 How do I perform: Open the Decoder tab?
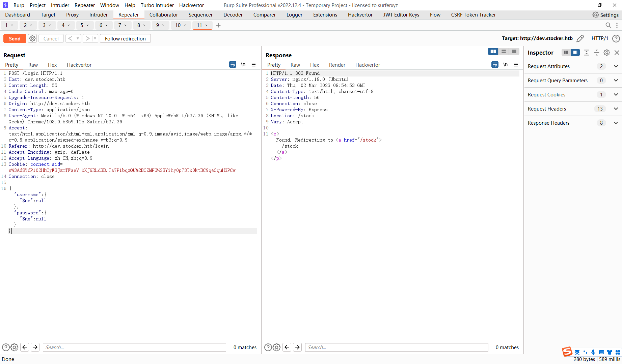coord(233,15)
